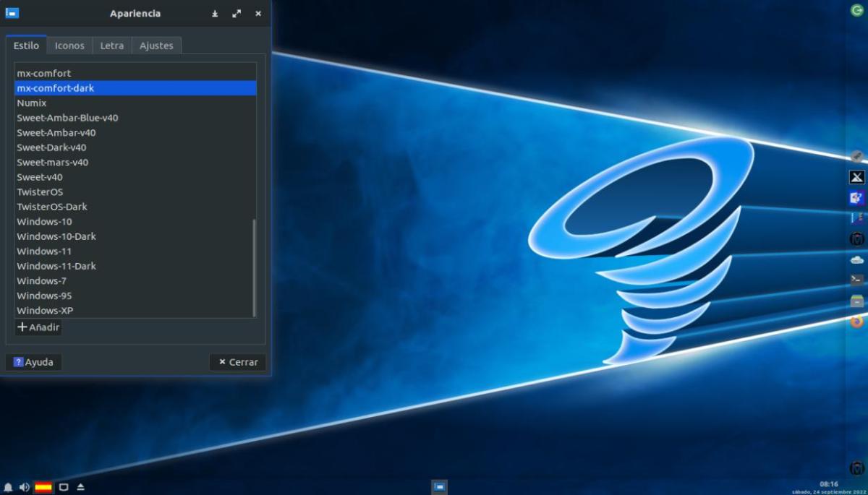
Task: Select the Sweet-Ambar-Blue-v40 theme
Action: 67,118
